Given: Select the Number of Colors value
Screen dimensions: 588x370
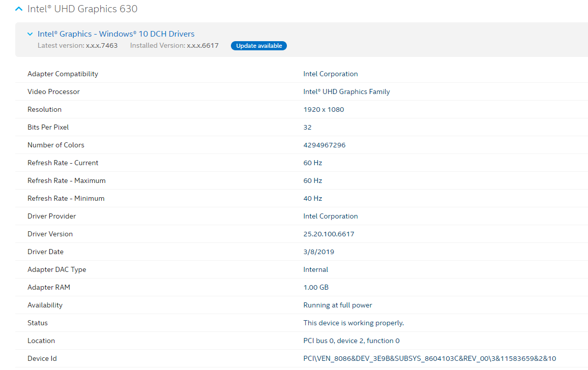Looking at the screenshot, I should tap(324, 145).
